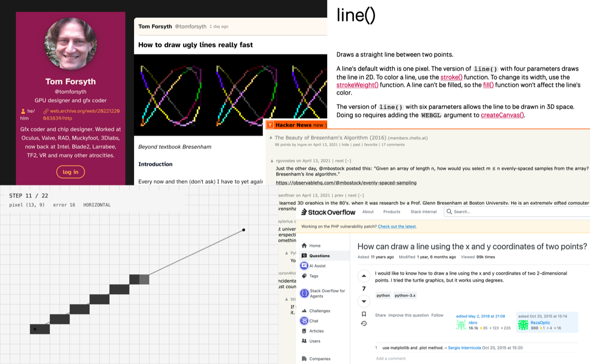Collapse the rgovostes comment thread
Image resolution: width=590 pixels, height=364 pixels.
click(348, 161)
